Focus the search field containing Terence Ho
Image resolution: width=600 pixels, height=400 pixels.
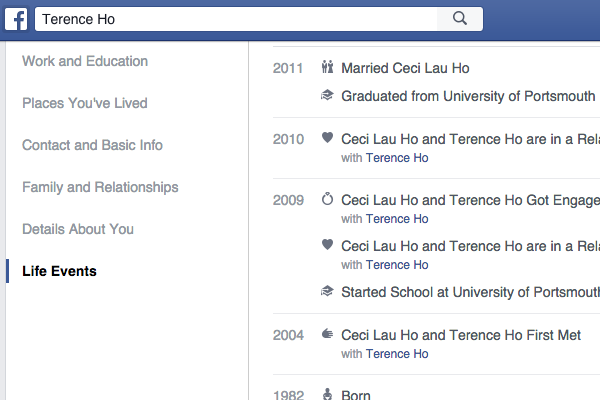pyautogui.click(x=238, y=18)
